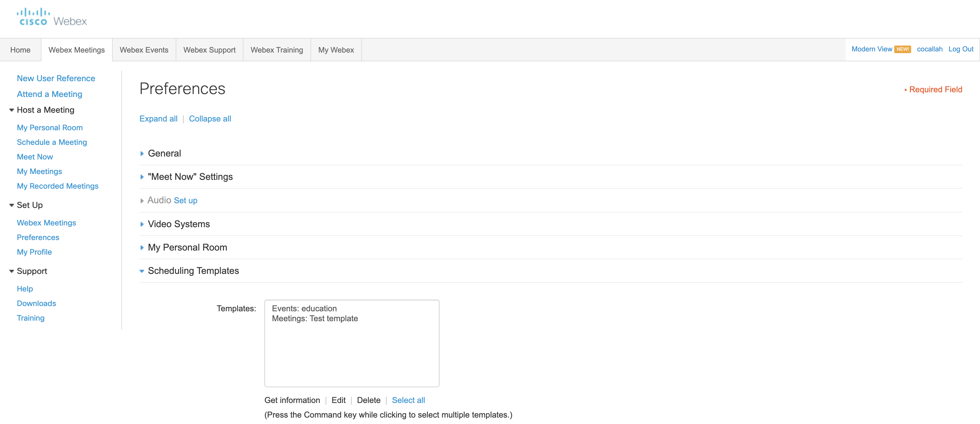
Task: Click the Delete template option
Action: click(x=369, y=400)
